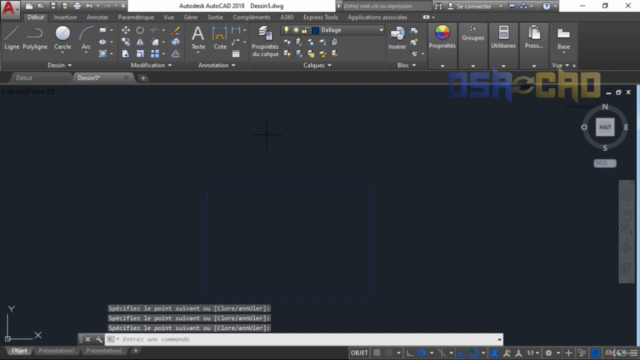This screenshot has width=640, height=360.
Task: Toggle grid display in status bar
Action: coord(377,353)
